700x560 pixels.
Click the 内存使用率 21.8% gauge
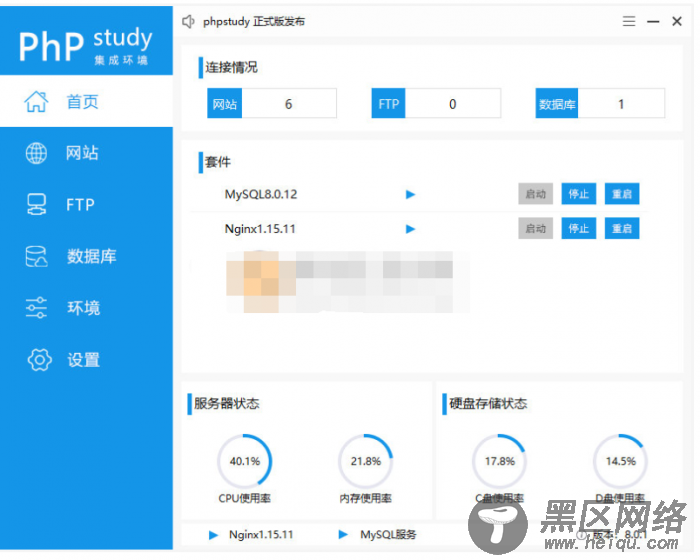coord(366,461)
